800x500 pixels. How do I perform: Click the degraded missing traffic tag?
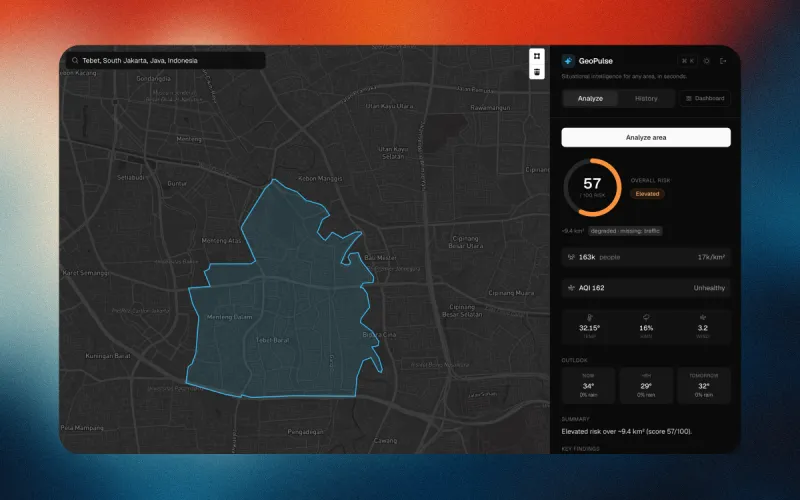[625, 231]
